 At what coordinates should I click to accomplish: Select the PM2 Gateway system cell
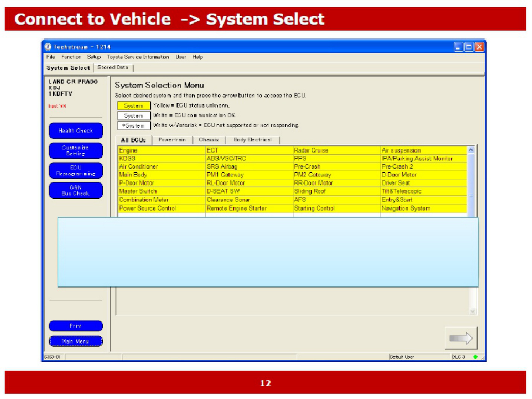(337, 175)
